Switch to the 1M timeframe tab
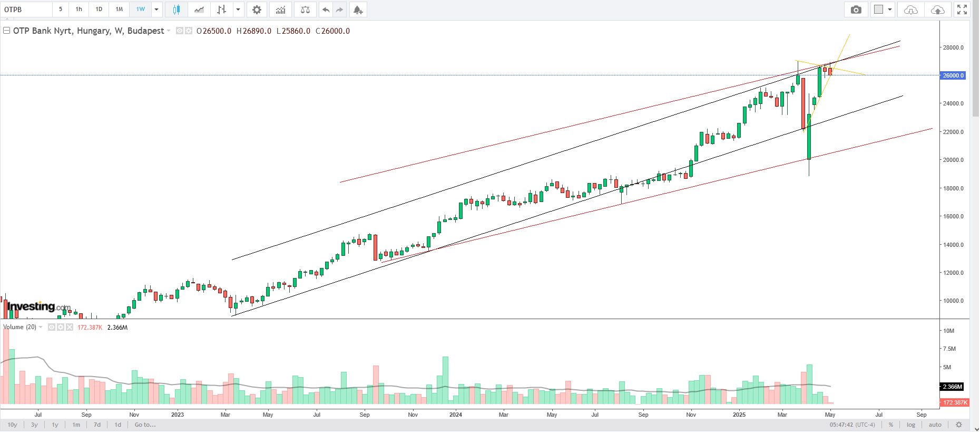The image size is (980, 432). point(119,9)
